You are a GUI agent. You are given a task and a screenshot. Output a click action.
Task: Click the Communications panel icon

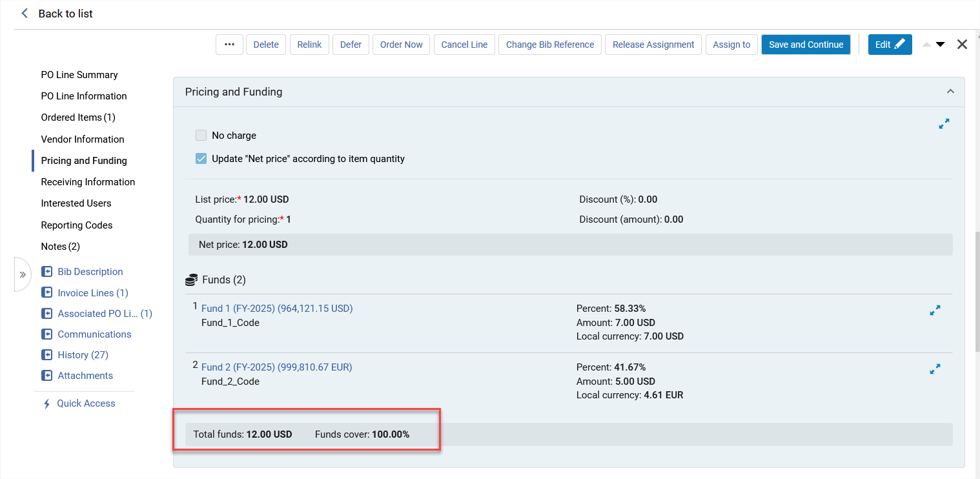pos(46,334)
